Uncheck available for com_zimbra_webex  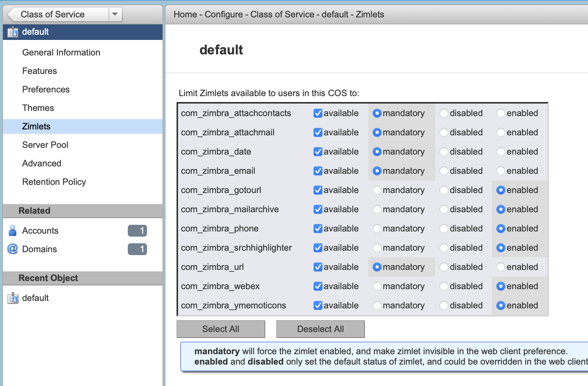pyautogui.click(x=318, y=286)
